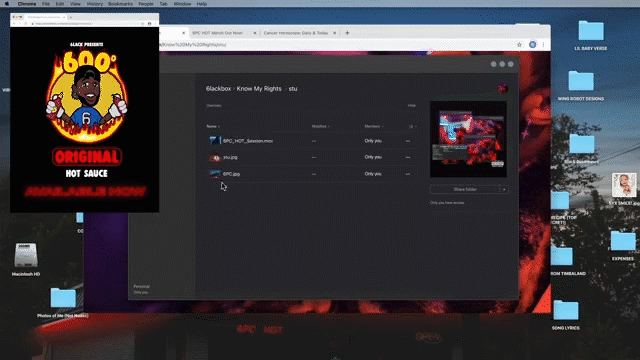Click the "Only you have access" text
Screen dimensions: 640x360
(447, 202)
